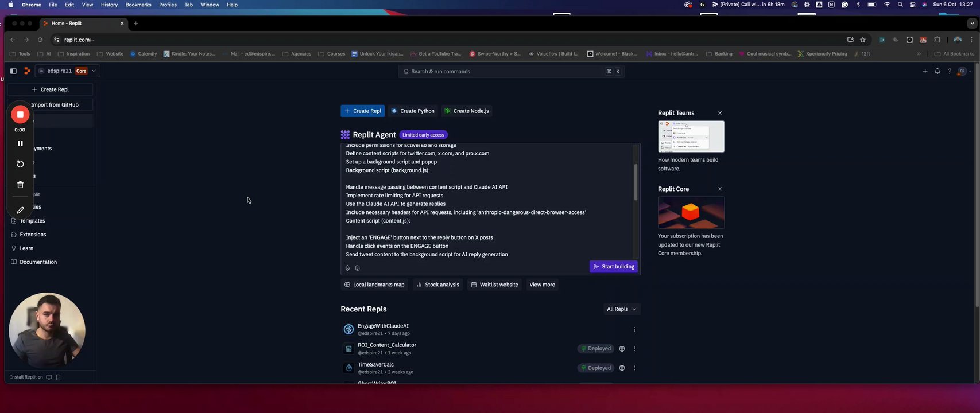Click Import from GitHub
This screenshot has height=413, width=980.
(55, 105)
